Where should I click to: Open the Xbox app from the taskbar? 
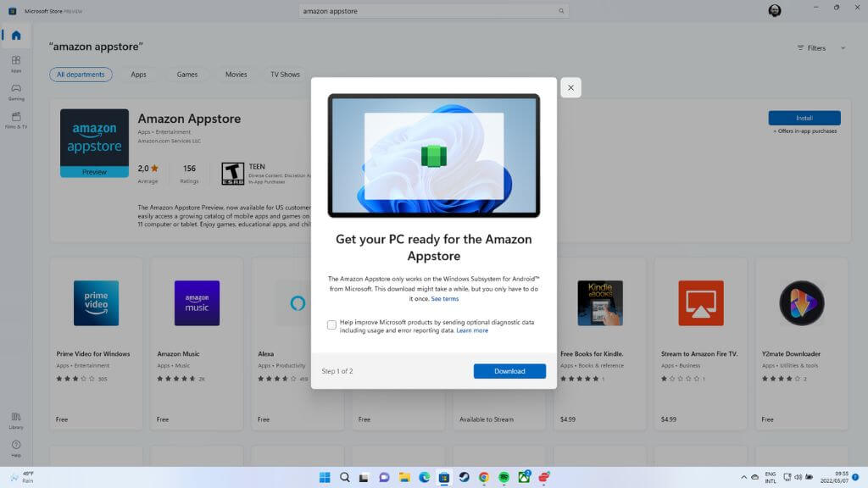pyautogui.click(x=524, y=476)
